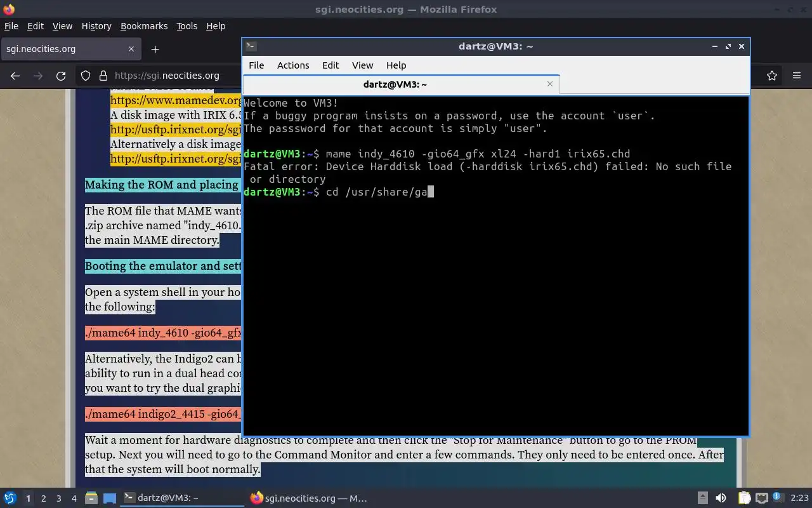Screen dimensions: 812x508
Task: Follow the mamedev.org link on page
Action: pyautogui.click(x=176, y=100)
